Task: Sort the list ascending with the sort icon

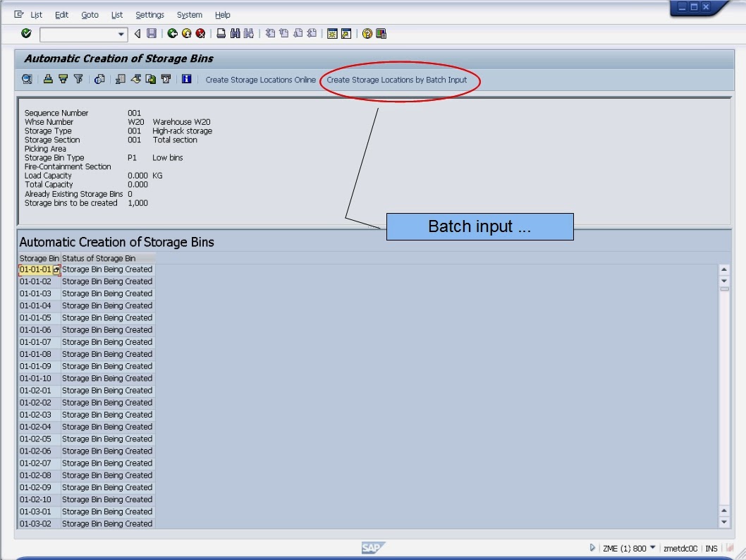Action: pyautogui.click(x=48, y=80)
